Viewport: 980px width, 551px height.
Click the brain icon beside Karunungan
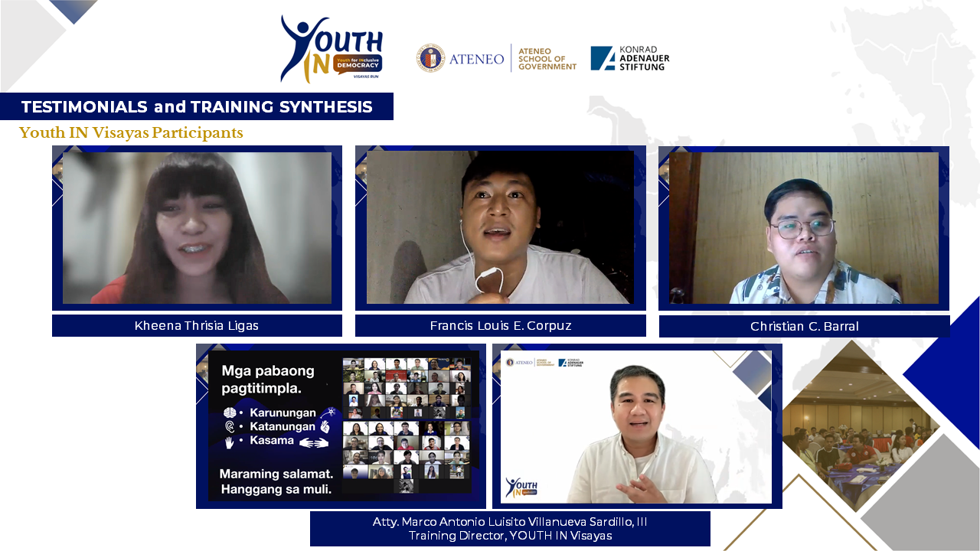pos(229,413)
